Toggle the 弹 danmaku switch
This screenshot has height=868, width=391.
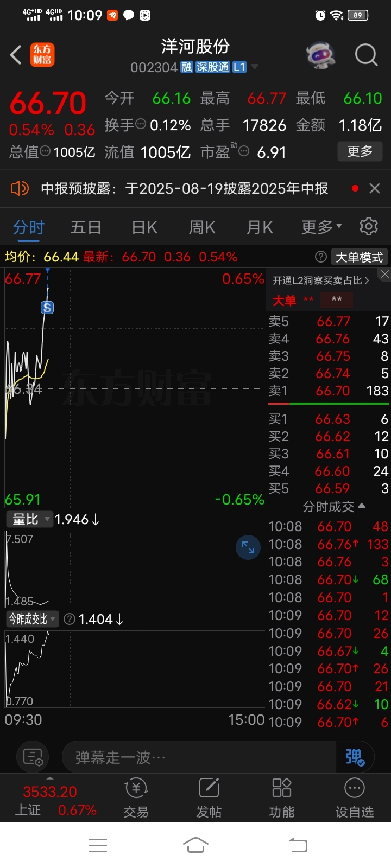[355, 757]
